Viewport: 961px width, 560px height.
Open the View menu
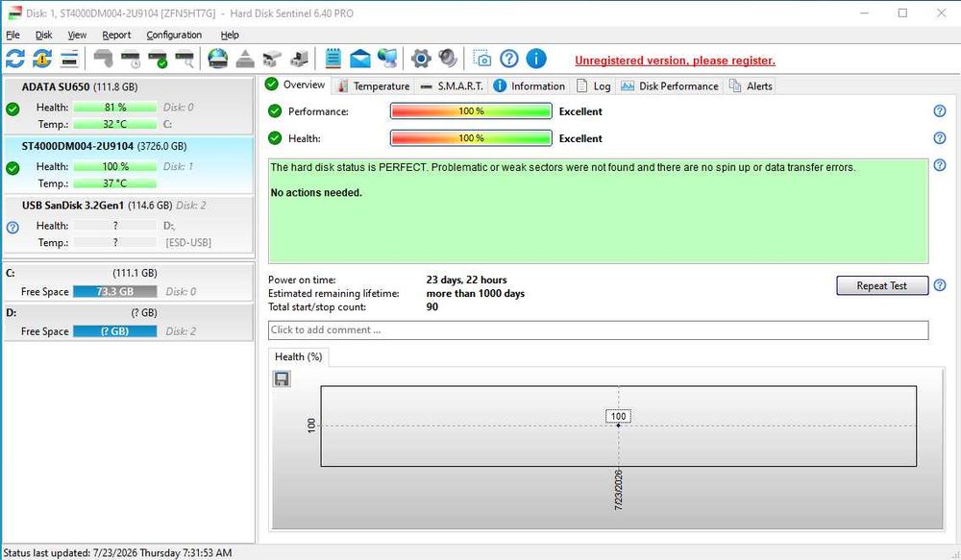77,35
